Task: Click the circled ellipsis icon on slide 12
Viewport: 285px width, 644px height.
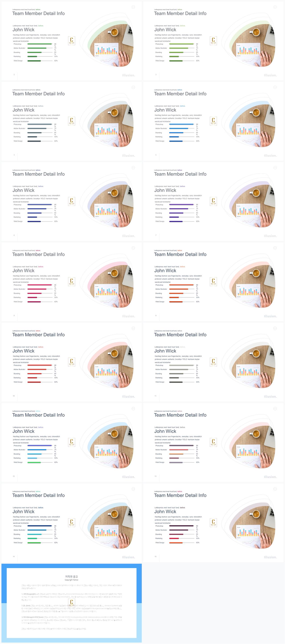Action: pos(133,408)
